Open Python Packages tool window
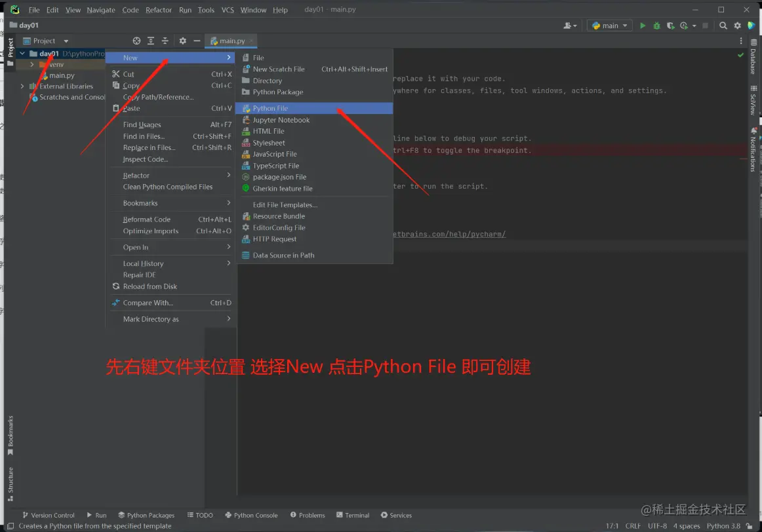The image size is (762, 532). tap(146, 515)
